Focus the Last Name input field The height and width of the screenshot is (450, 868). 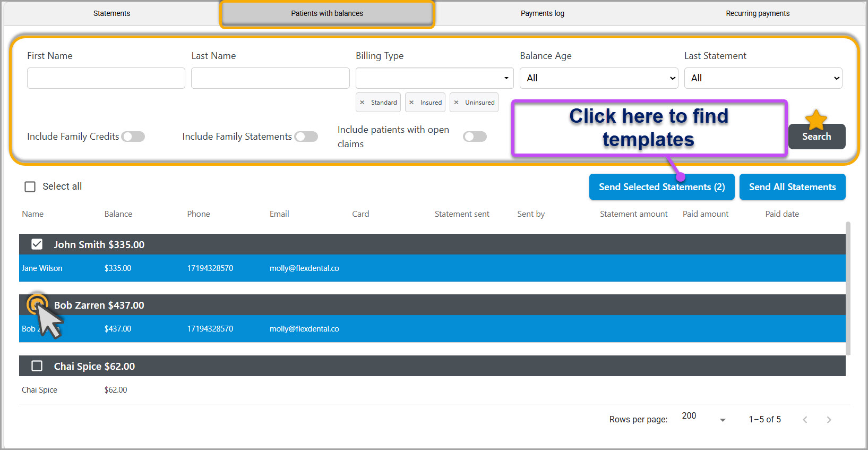(270, 78)
